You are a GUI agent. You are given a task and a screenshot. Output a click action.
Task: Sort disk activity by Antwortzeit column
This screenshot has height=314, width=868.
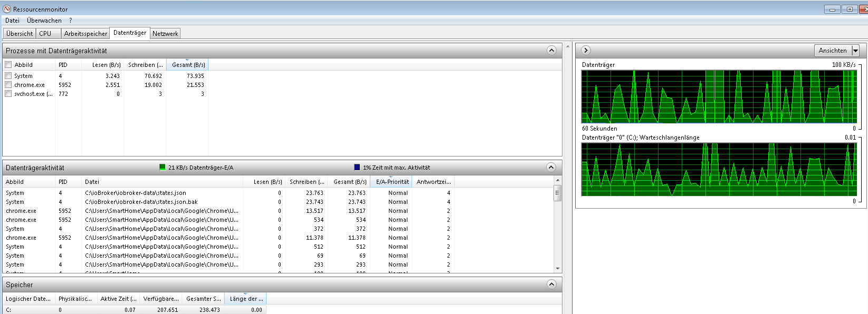[x=433, y=182]
